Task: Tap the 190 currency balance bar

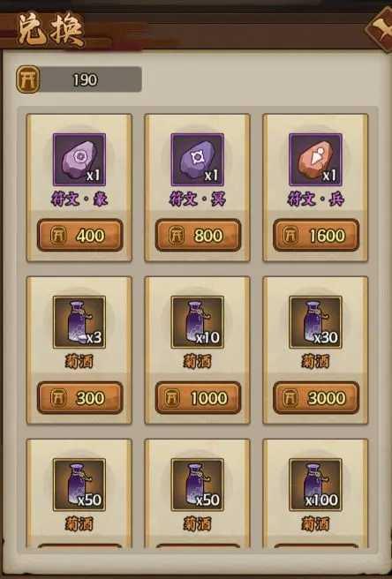Action: 79,79
